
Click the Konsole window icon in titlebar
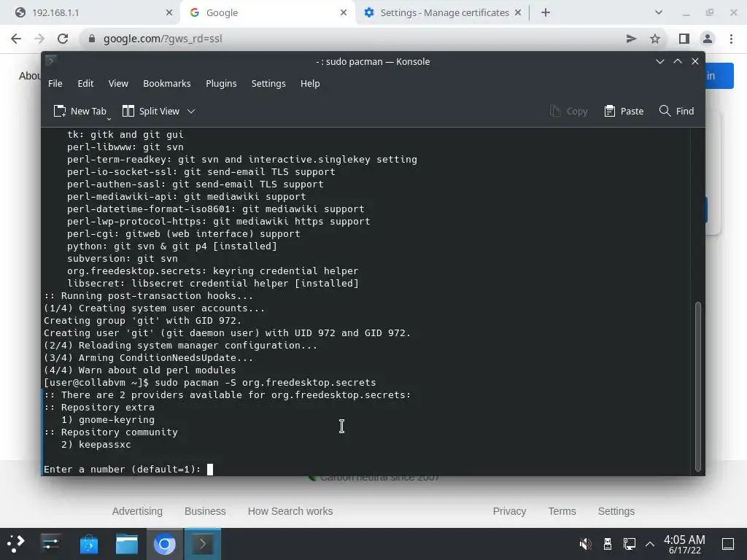tap(51, 61)
